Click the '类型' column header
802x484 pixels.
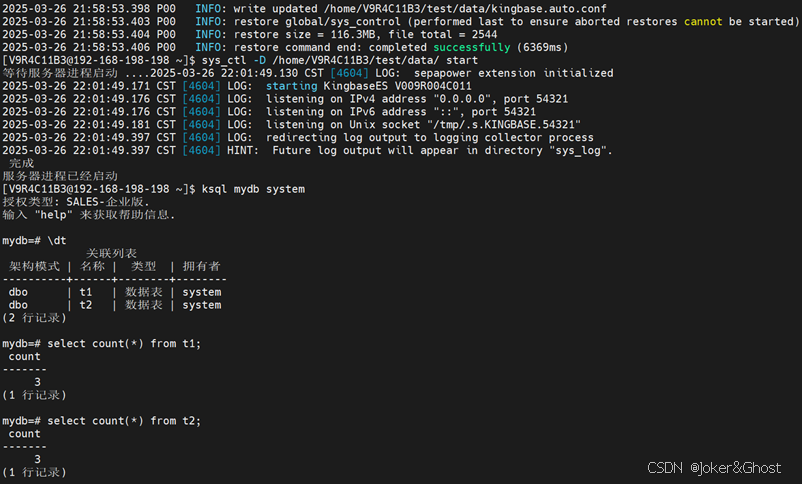144,266
